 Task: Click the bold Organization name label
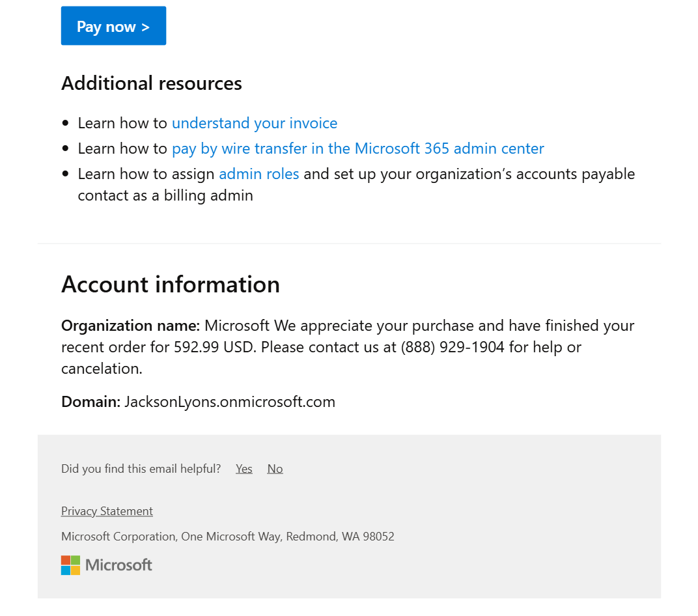130,326
